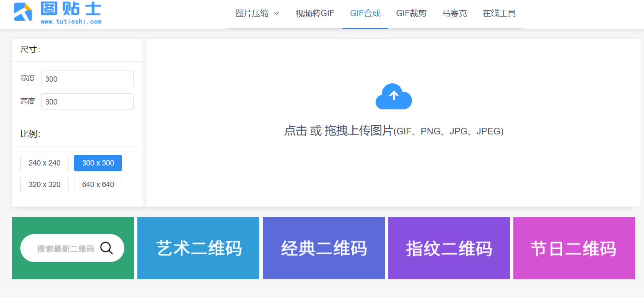
Task: Click the magnifying glass search icon
Action: click(x=107, y=248)
